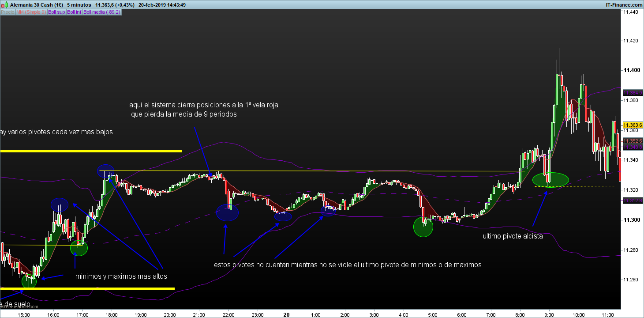The height and width of the screenshot is (318, 644).
Task: Click the 11.363,6 (+0,43%) quote in title
Action: (x=116, y=4)
